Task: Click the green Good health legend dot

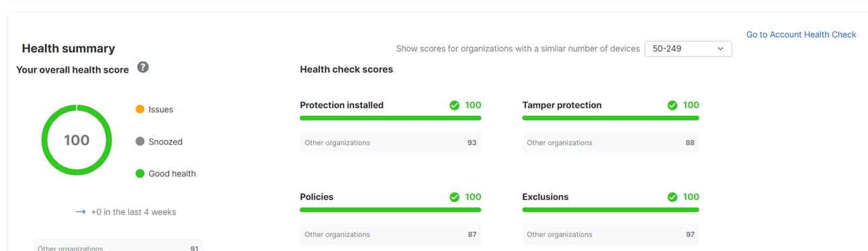Action: 140,174
